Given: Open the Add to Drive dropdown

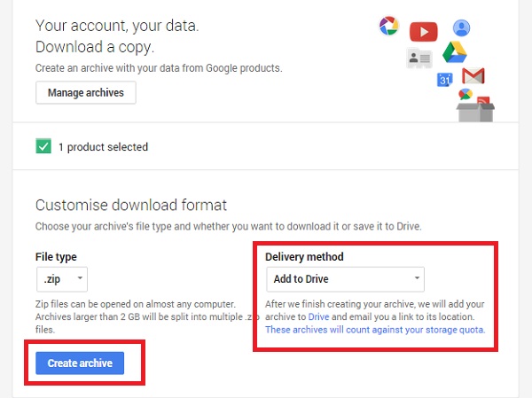Looking at the screenshot, I should coord(345,279).
